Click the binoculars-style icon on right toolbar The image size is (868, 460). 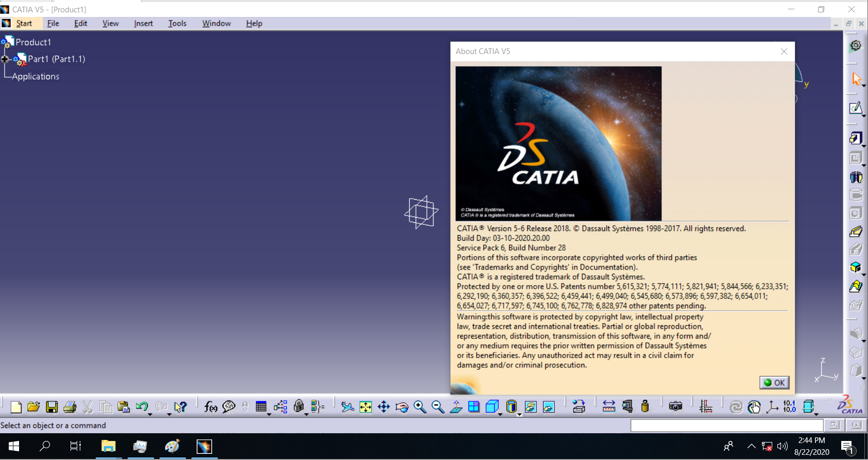click(856, 178)
